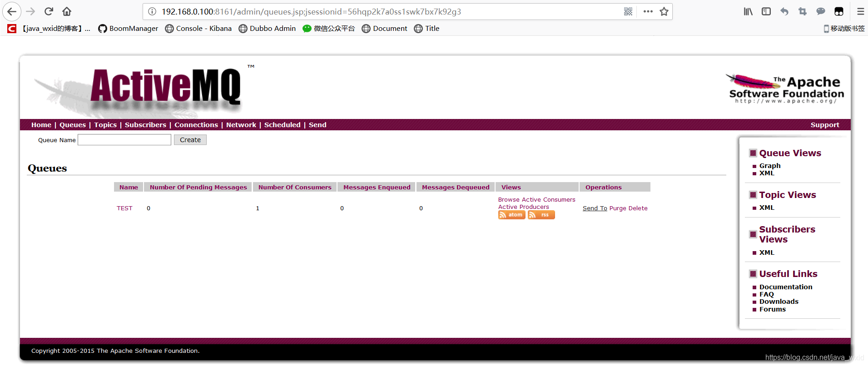Click the QR code icon in address bar
The width and height of the screenshot is (868, 366).
click(x=628, y=11)
